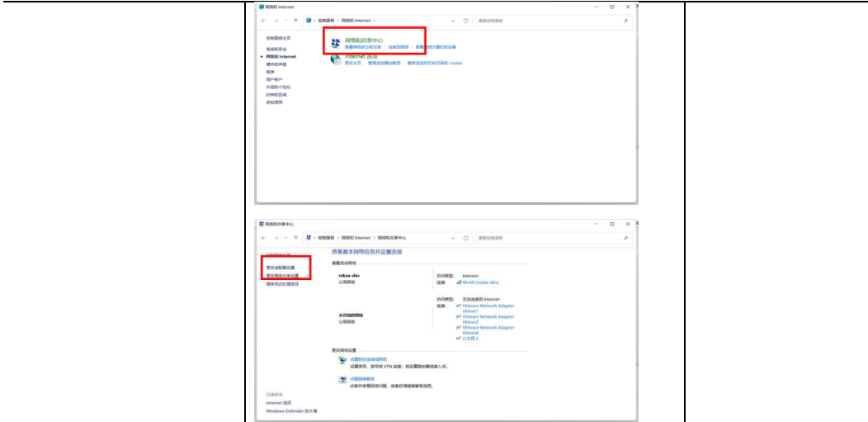This screenshot has height=422, width=868.
Task: Click the up arrow in 网络和共享中心 window
Action: tap(296, 238)
